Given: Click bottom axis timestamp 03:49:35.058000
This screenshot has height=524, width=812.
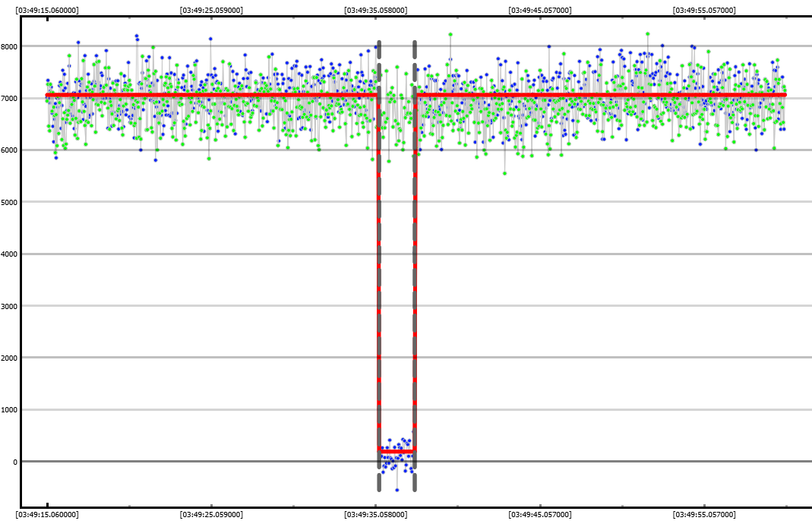Looking at the screenshot, I should 376,514.
